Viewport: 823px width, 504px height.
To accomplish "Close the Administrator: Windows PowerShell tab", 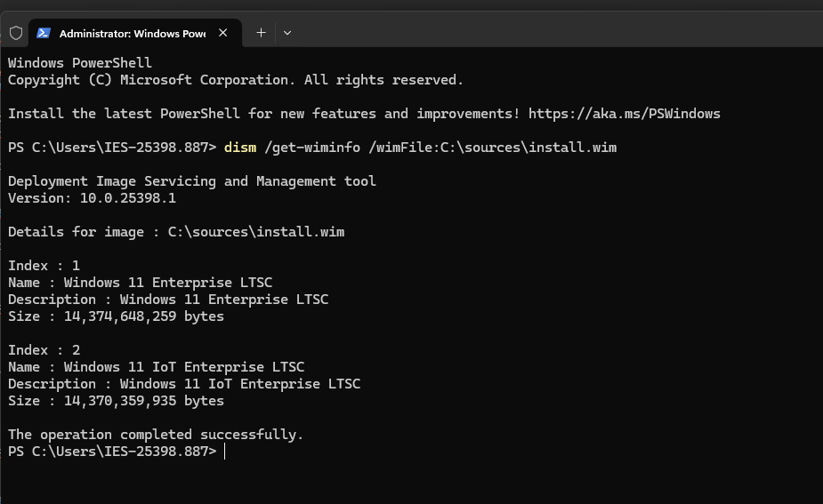I will pos(223,33).
